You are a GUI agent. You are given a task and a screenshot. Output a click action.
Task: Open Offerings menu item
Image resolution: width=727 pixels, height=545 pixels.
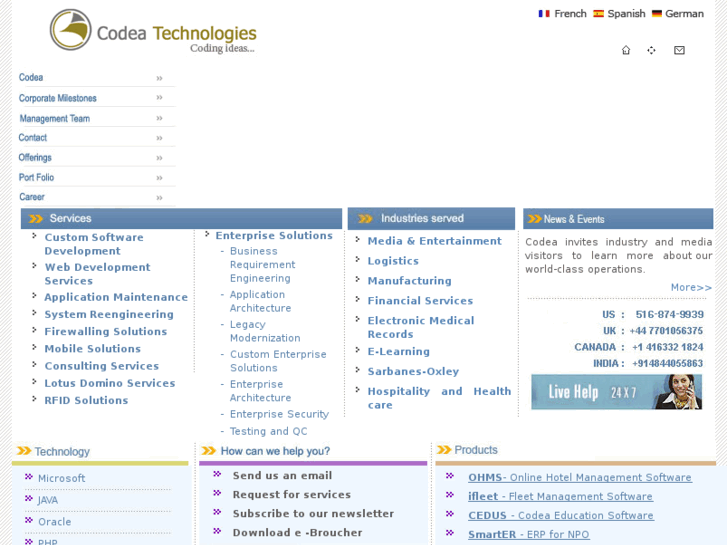click(35, 158)
